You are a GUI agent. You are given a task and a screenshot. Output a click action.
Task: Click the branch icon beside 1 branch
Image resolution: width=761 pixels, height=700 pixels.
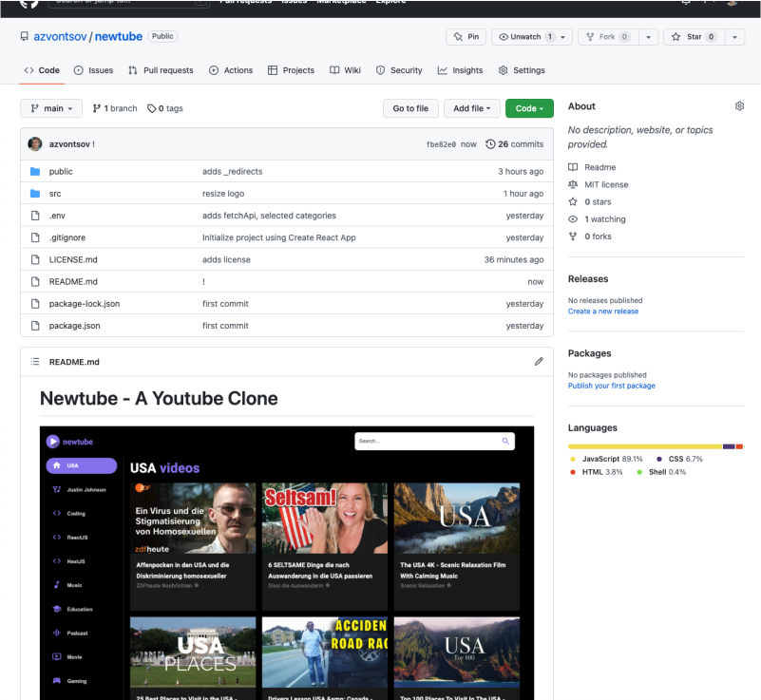[x=97, y=108]
